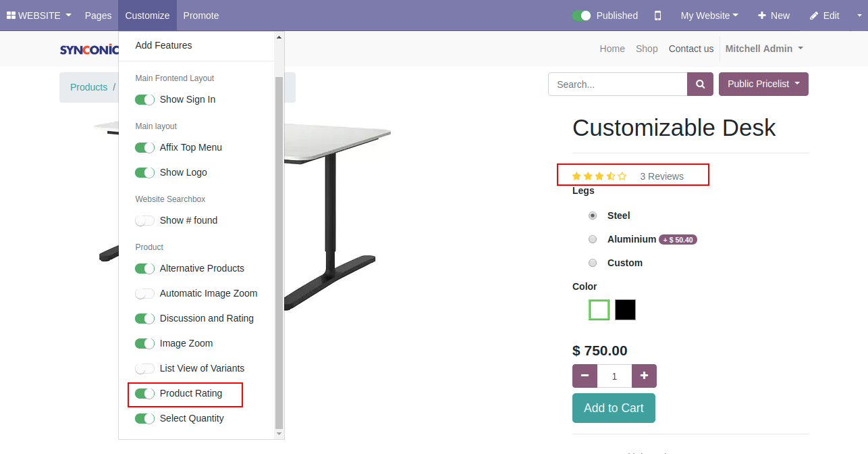The width and height of the screenshot is (868, 454).
Task: Click the mobile preview phone icon
Action: [658, 16]
